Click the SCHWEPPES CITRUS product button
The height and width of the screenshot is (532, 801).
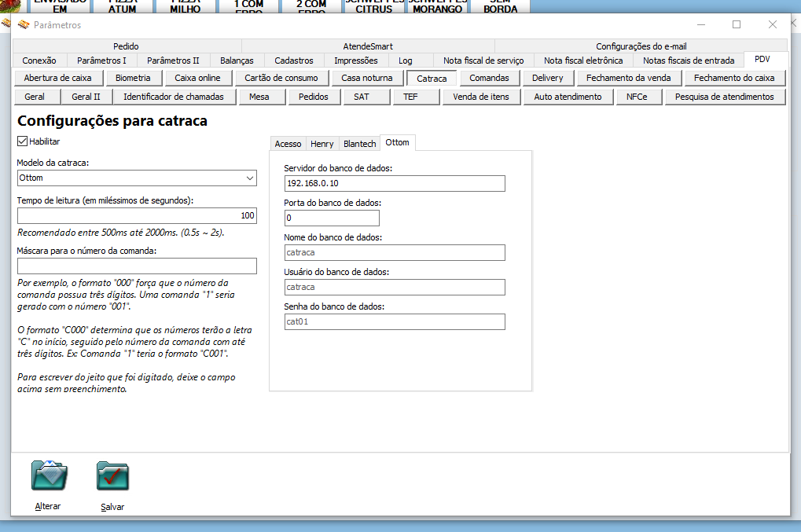(373, 6)
